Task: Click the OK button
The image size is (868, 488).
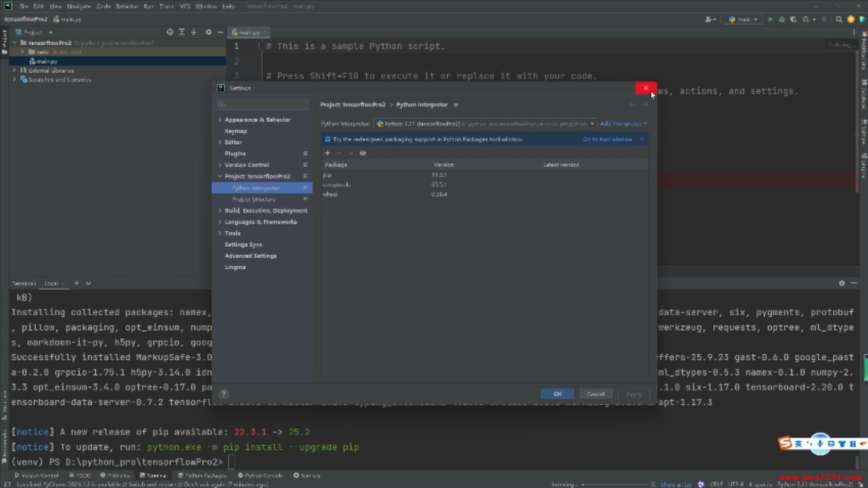Action: [557, 394]
